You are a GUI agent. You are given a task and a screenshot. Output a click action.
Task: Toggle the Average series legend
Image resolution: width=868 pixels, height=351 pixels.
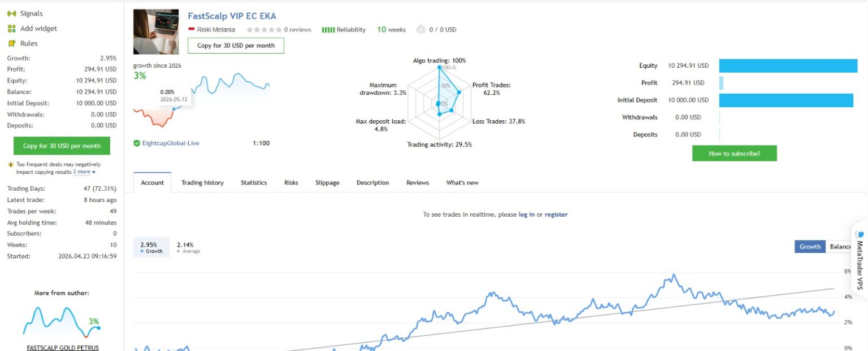[x=188, y=248]
